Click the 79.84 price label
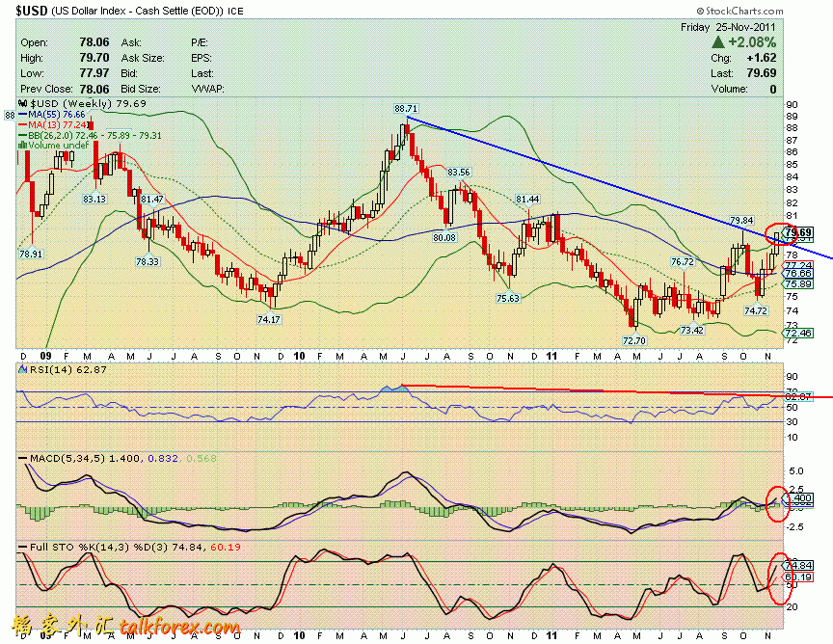 tap(741, 220)
